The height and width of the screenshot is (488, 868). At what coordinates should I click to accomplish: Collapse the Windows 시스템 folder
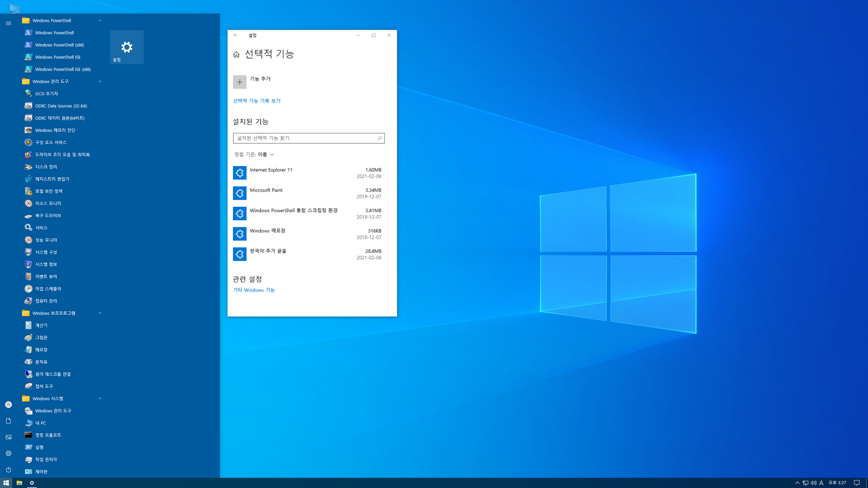click(100, 398)
